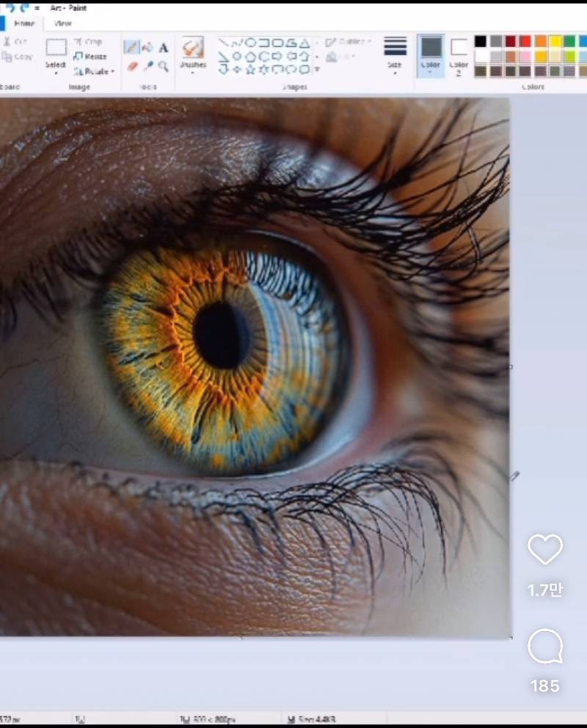Expand the Rotate options
587x728 pixels.
tap(94, 71)
